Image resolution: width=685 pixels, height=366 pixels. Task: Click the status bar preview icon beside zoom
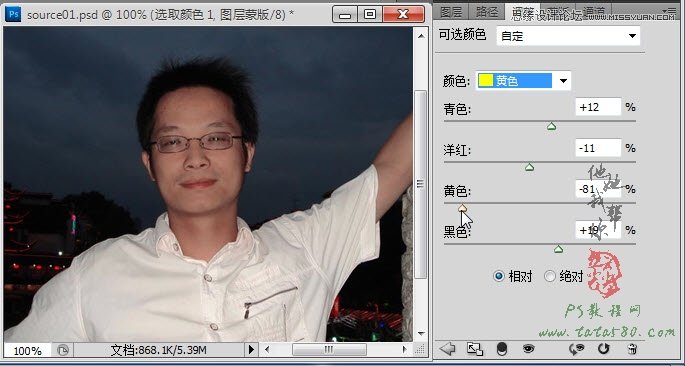coord(63,350)
